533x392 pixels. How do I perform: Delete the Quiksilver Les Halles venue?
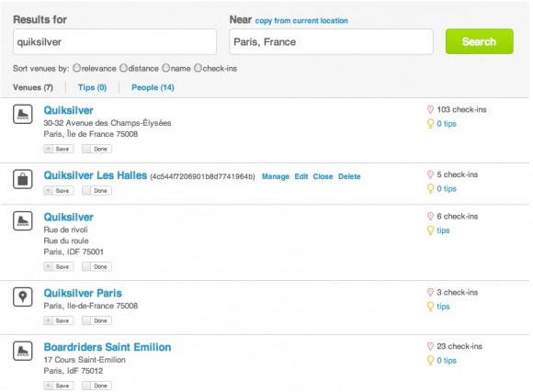pyautogui.click(x=349, y=176)
